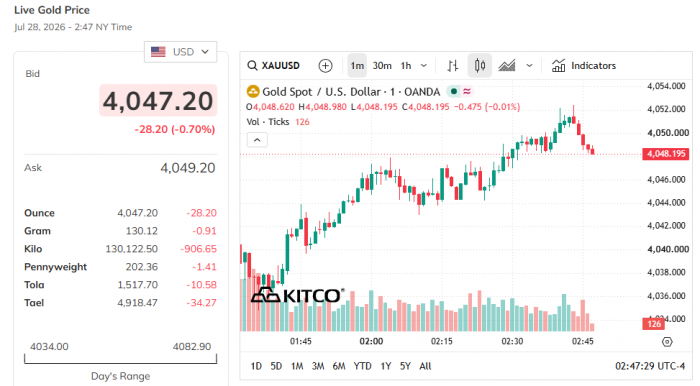Expand more chart style options
The image size is (700, 386).
tap(529, 66)
